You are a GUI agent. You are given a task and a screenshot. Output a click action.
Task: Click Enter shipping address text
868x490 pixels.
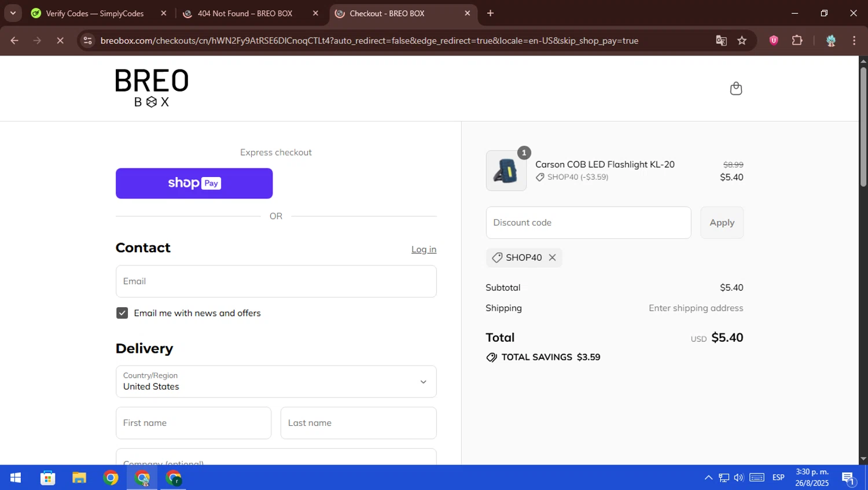coord(696,308)
